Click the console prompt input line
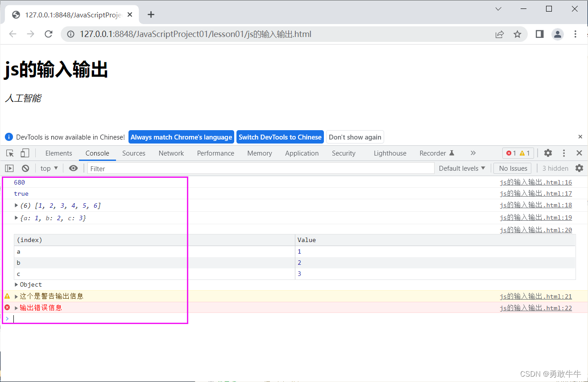The height and width of the screenshot is (382, 588). [x=294, y=319]
